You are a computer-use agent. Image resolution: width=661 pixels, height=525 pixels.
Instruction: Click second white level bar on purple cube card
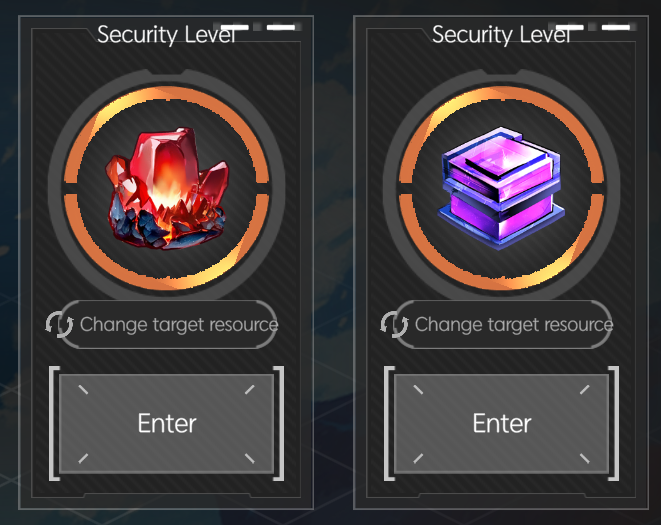(616, 27)
